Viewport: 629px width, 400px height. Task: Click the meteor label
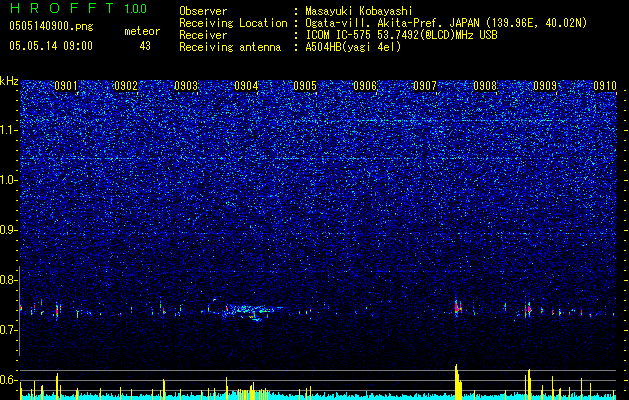(x=142, y=31)
